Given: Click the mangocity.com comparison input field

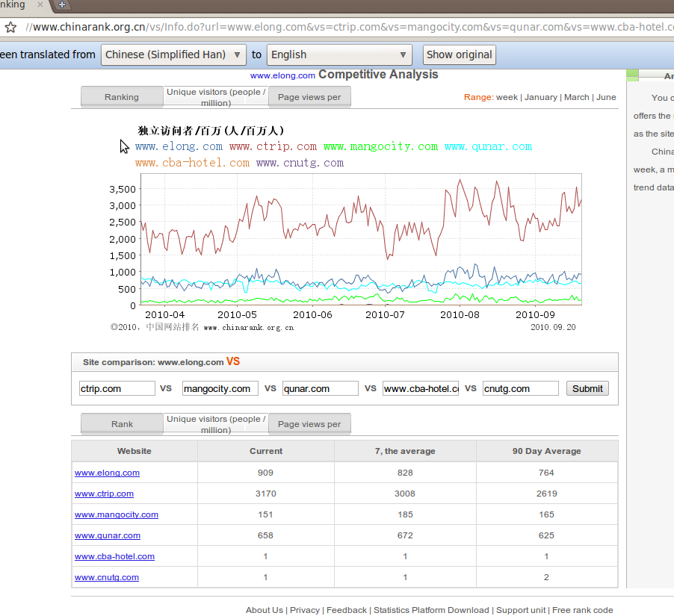Looking at the screenshot, I should tap(220, 388).
